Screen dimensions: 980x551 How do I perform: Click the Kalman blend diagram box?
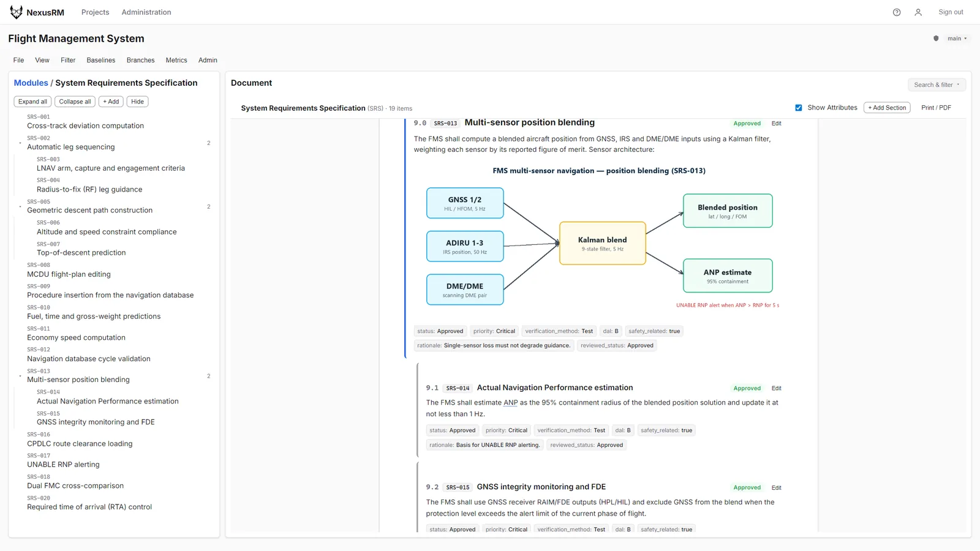point(603,243)
